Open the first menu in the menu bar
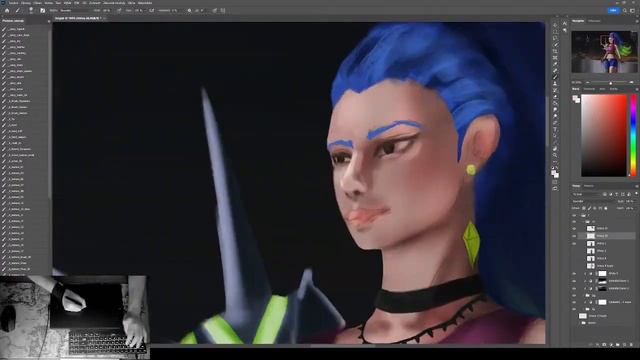640x360 pixels. coord(13,3)
